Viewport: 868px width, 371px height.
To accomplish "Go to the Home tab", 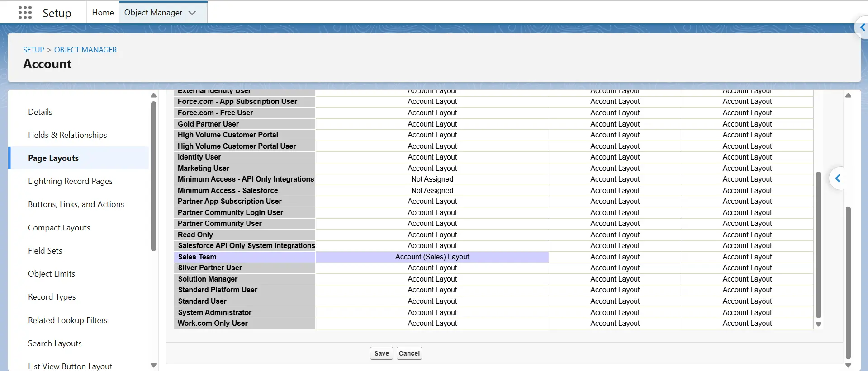I will point(103,13).
